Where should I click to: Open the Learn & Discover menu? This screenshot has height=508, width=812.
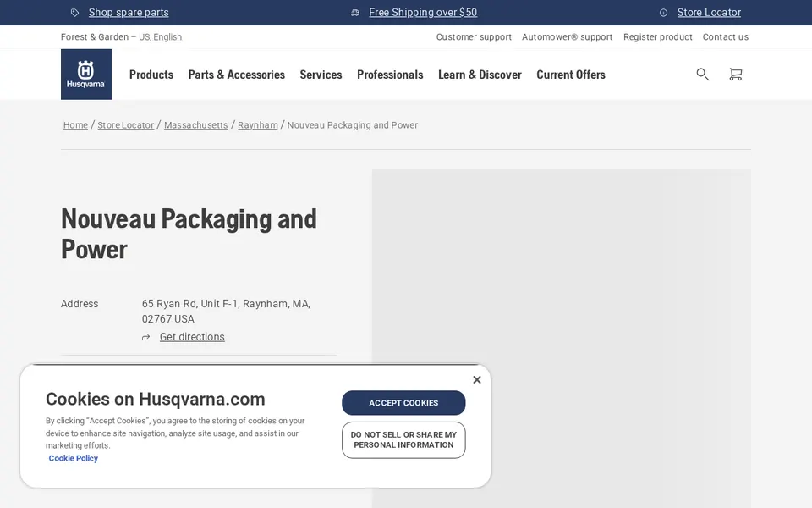click(480, 75)
